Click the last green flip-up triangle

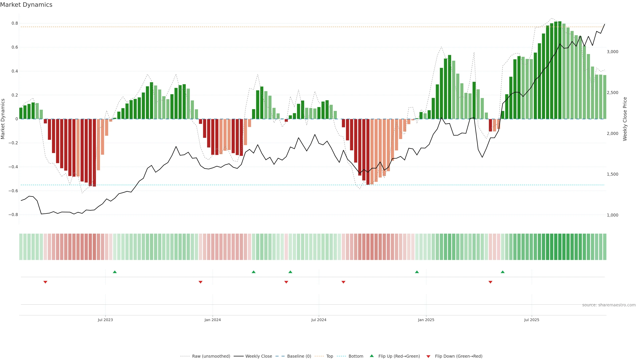(x=502, y=272)
